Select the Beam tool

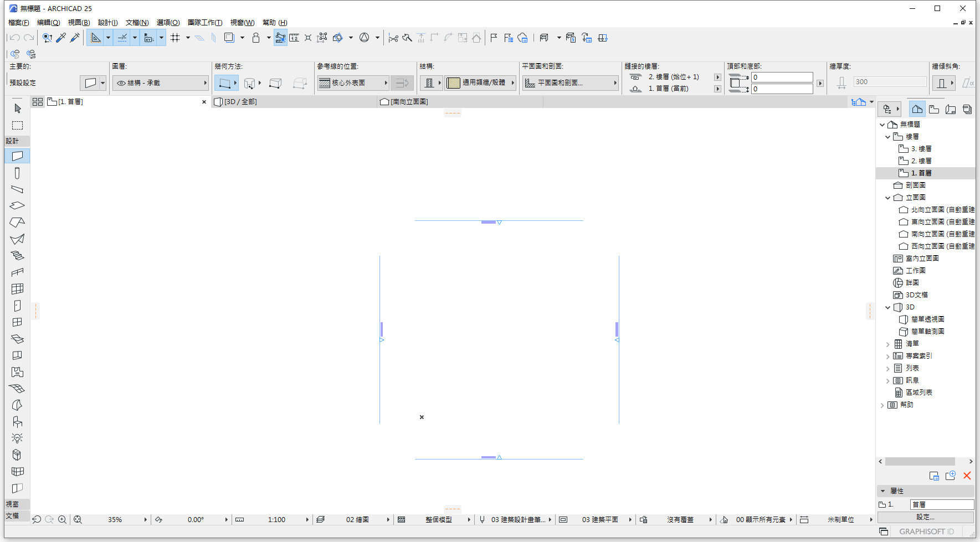point(17,189)
